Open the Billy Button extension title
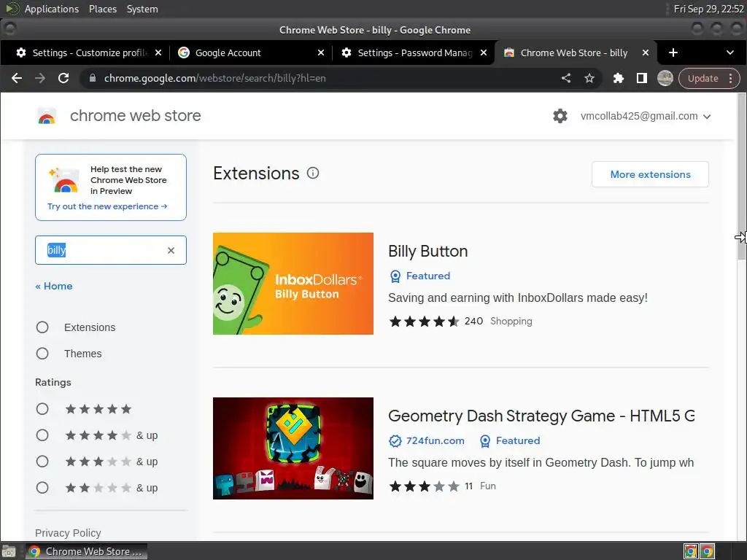747x560 pixels. tap(427, 251)
